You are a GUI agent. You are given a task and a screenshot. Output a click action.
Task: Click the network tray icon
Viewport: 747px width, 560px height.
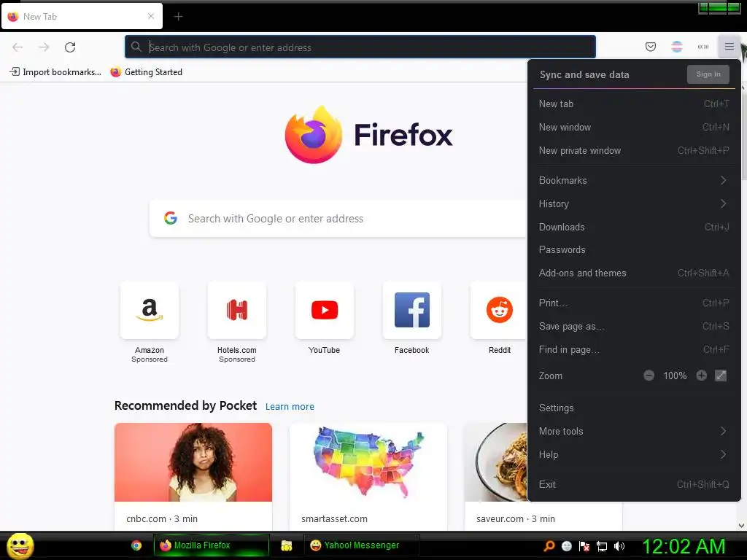602,546
